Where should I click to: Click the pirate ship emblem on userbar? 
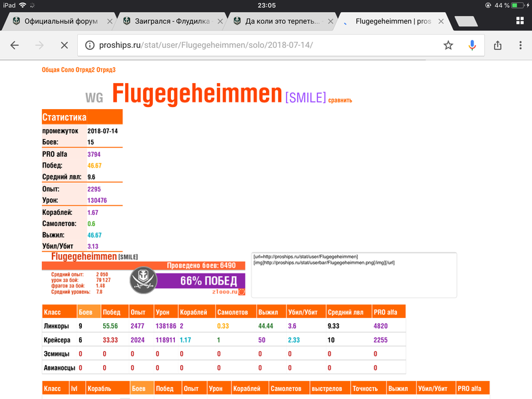pyautogui.click(x=144, y=280)
